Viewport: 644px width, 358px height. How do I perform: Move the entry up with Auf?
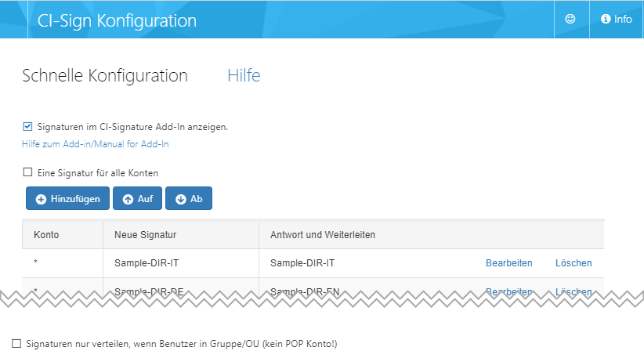point(137,199)
